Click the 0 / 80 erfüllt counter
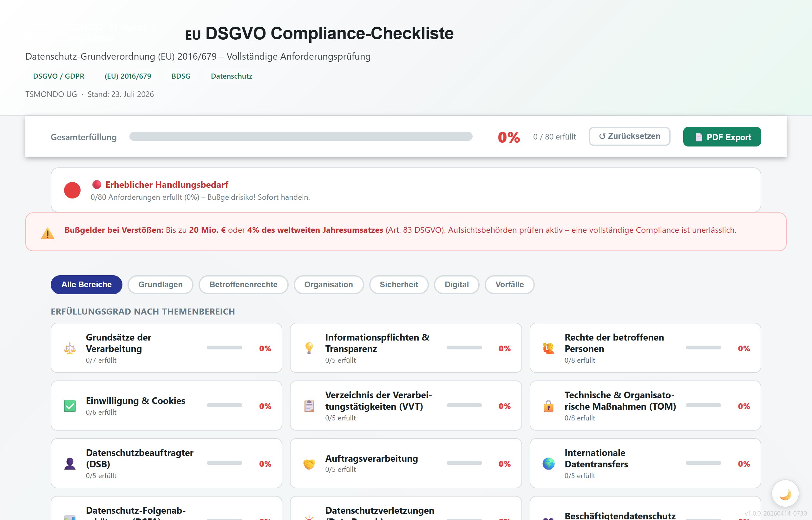 [x=555, y=137]
